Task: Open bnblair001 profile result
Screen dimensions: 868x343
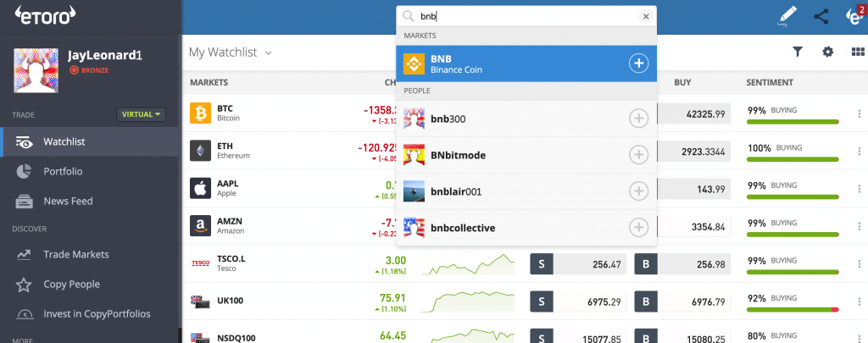Action: 526,191
